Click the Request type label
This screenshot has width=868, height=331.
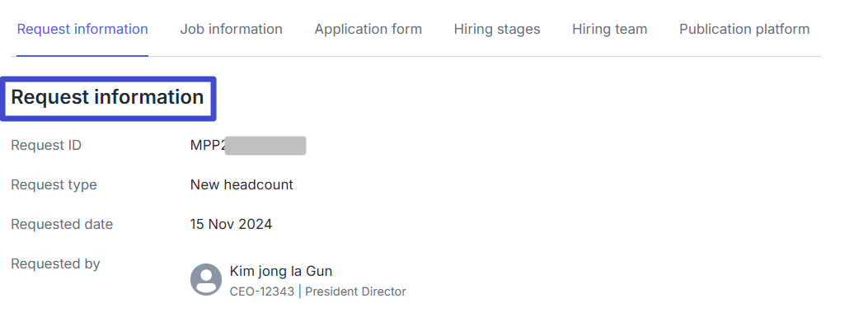coord(54,185)
